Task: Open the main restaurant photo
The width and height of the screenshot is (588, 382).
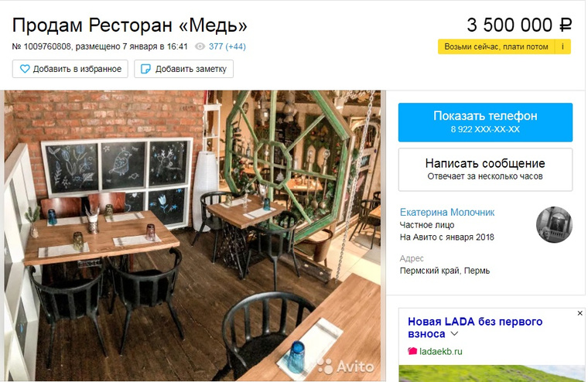Action: point(193,235)
